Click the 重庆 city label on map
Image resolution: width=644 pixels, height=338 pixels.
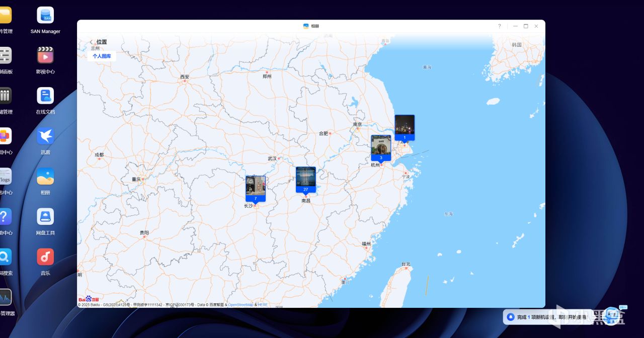(136, 179)
